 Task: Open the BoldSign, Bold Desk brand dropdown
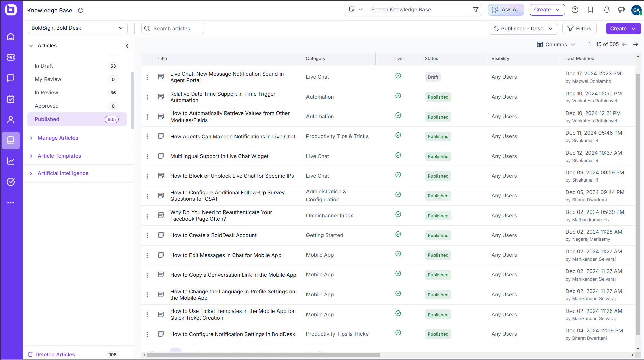tap(78, 28)
